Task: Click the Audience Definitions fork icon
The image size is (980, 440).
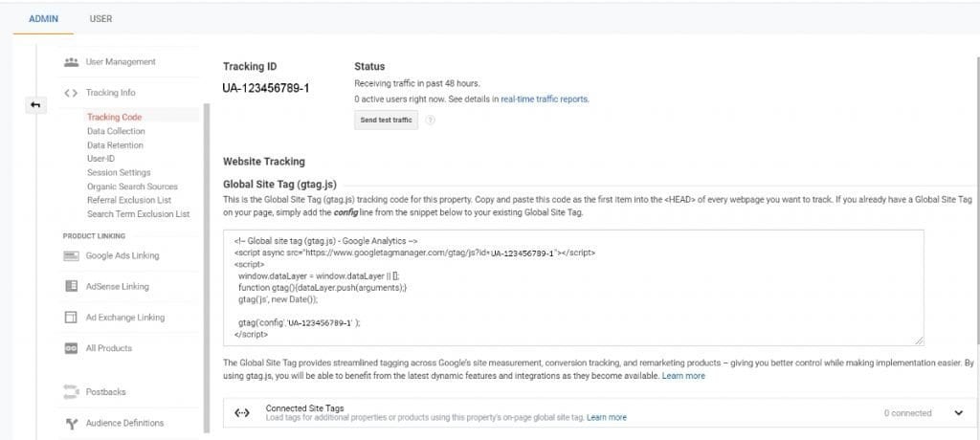Action: tap(71, 423)
